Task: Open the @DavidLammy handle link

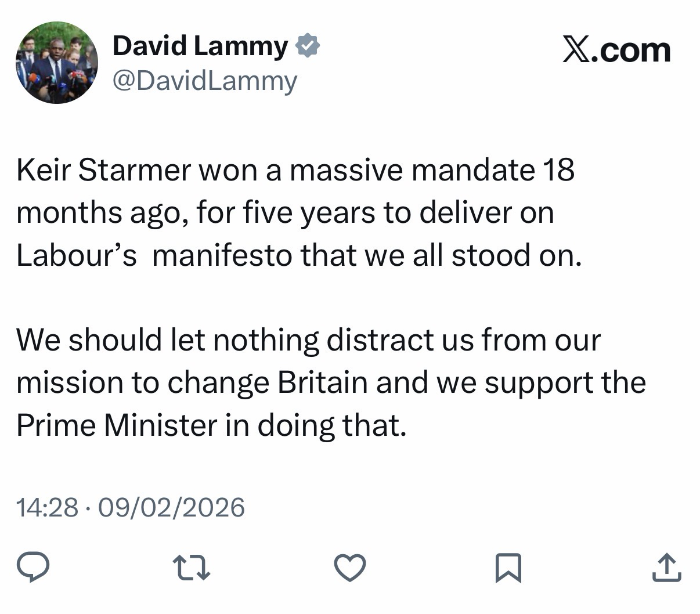Action: 204,81
